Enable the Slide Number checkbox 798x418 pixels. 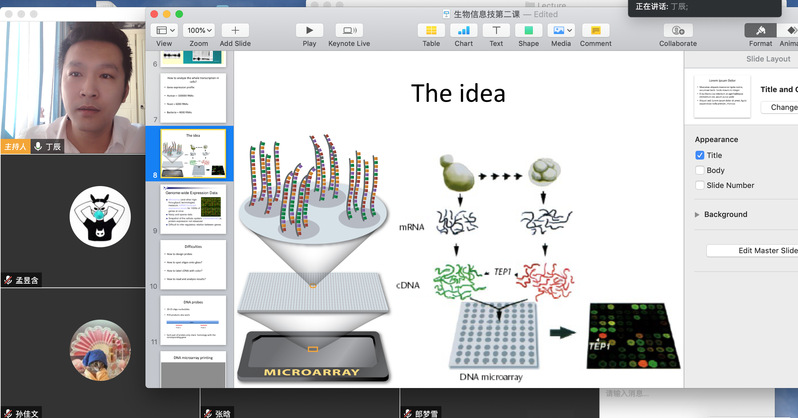(700, 186)
